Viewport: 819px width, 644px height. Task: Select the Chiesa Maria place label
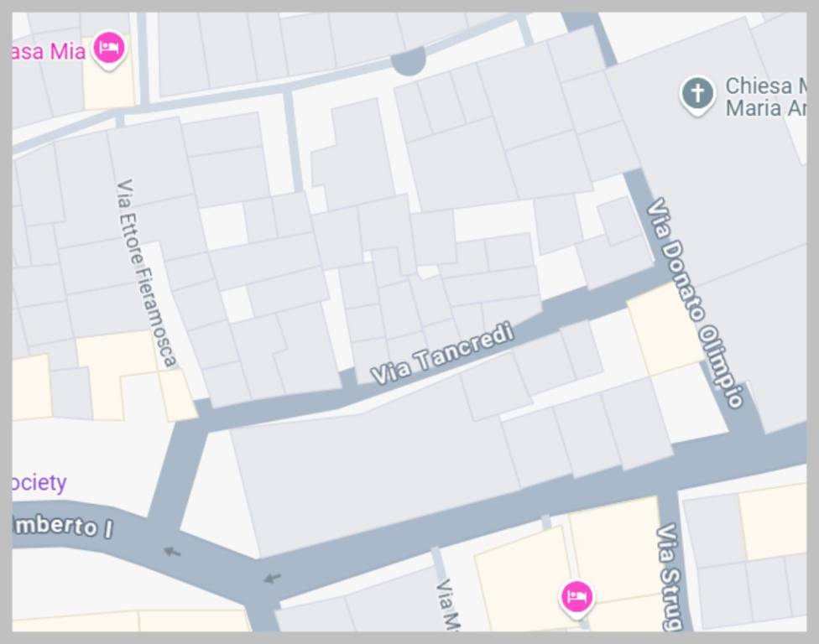(x=766, y=97)
